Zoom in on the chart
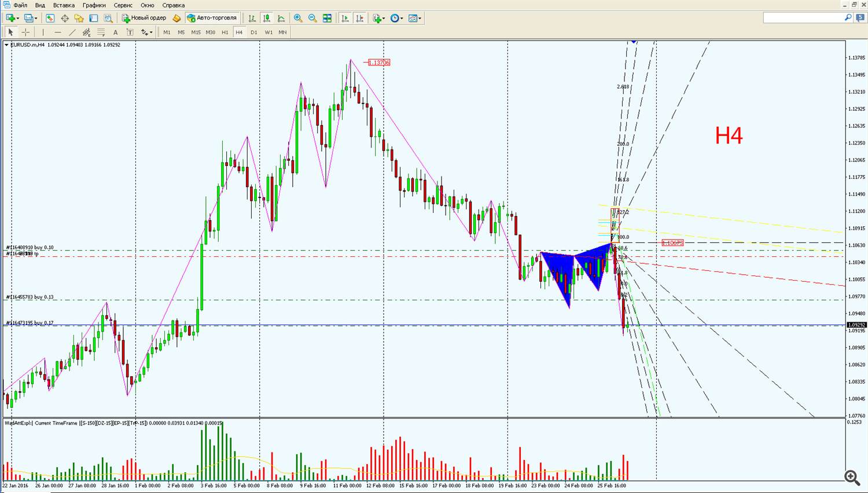The height and width of the screenshot is (493, 868). coord(298,18)
